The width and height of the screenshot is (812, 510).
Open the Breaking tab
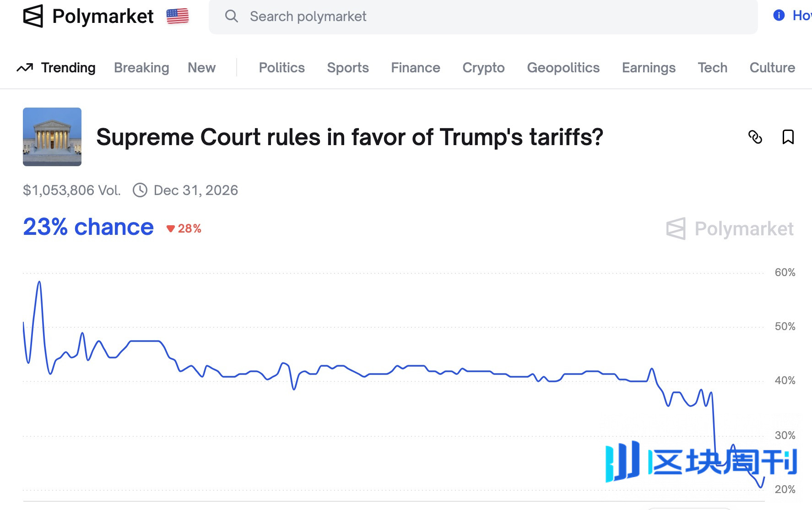point(141,68)
